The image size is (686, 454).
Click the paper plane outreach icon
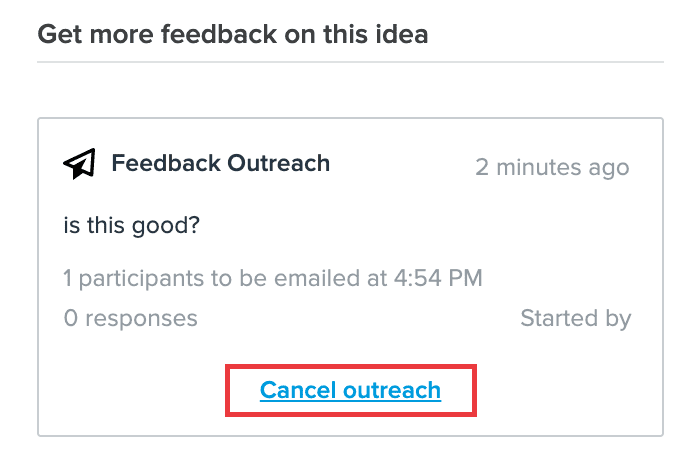tap(80, 164)
